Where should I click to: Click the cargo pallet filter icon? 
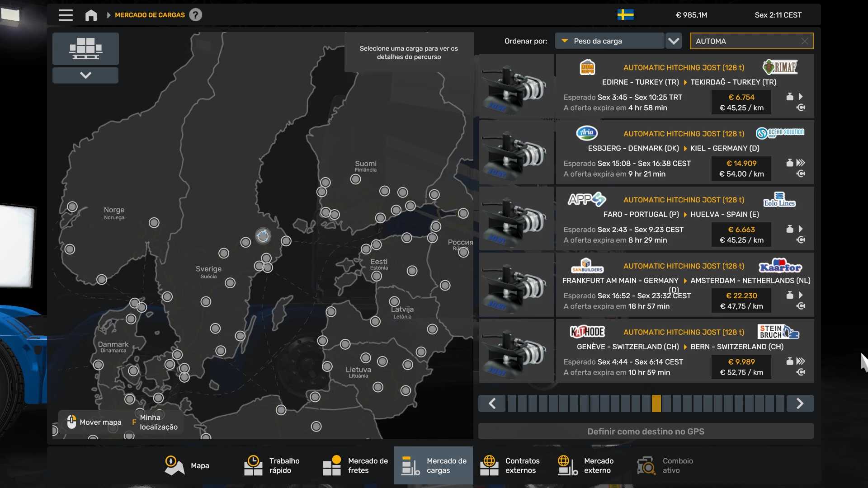click(x=85, y=48)
